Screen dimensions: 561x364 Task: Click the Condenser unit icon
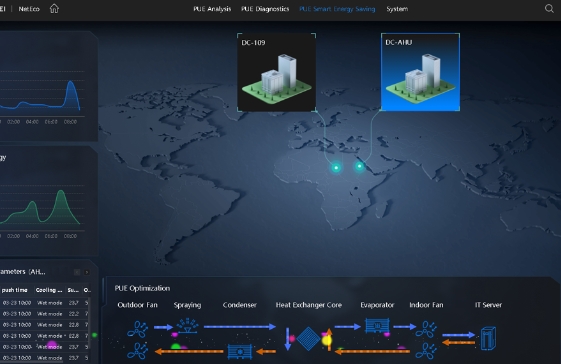tap(240, 351)
